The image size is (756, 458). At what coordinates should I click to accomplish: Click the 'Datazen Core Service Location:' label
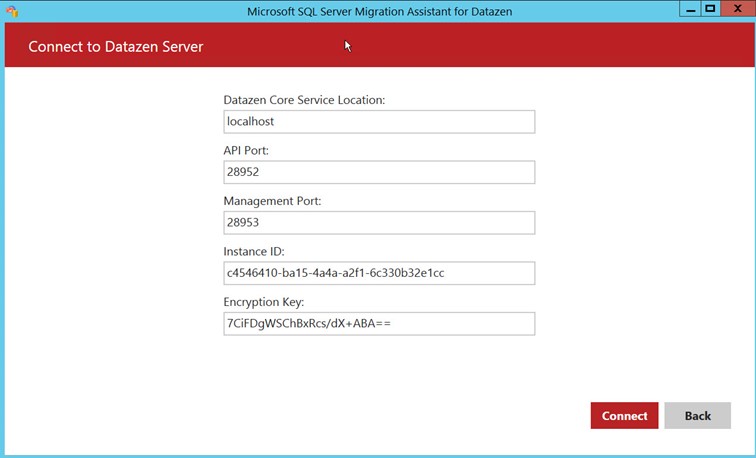304,99
